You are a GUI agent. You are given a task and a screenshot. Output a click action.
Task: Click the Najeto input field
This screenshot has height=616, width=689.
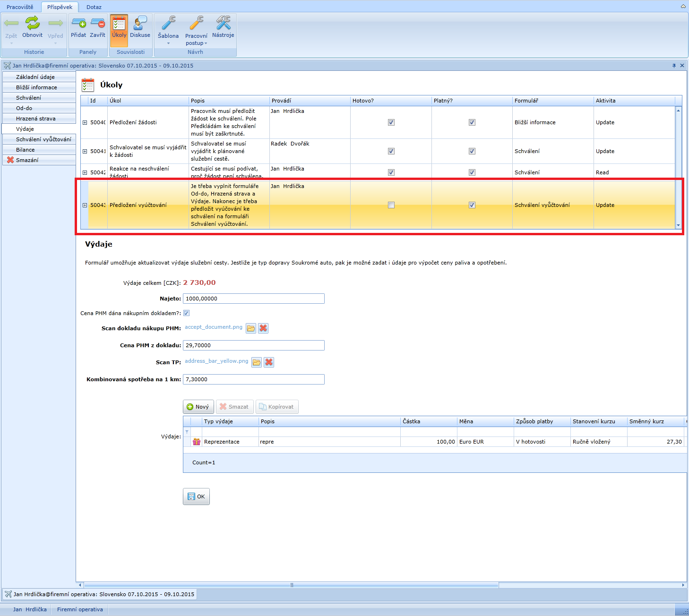tap(253, 299)
